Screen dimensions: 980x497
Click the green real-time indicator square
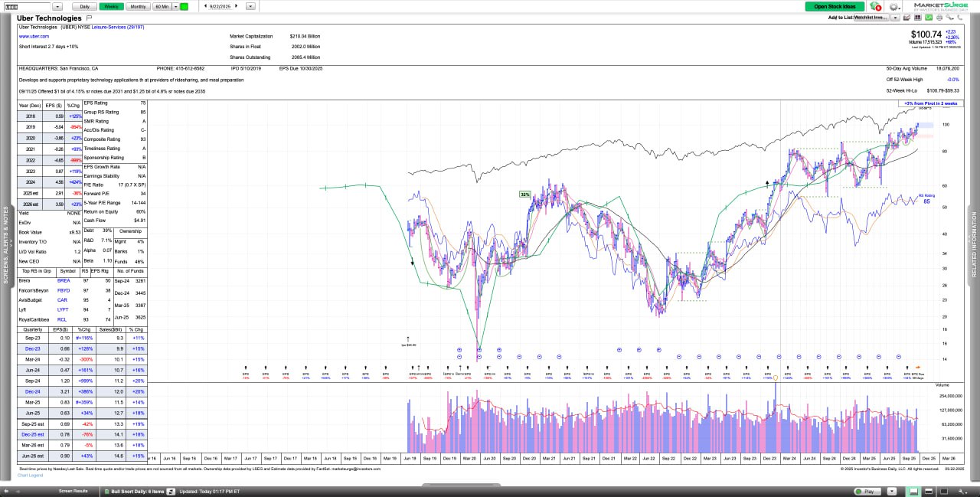point(184,6)
